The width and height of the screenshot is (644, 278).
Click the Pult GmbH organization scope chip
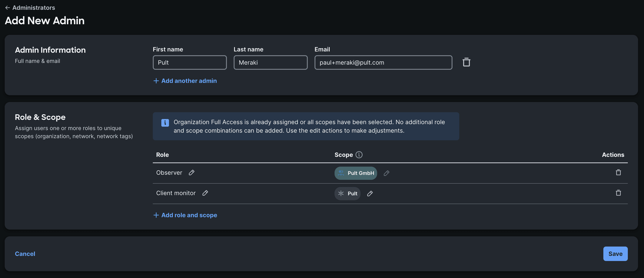click(356, 173)
